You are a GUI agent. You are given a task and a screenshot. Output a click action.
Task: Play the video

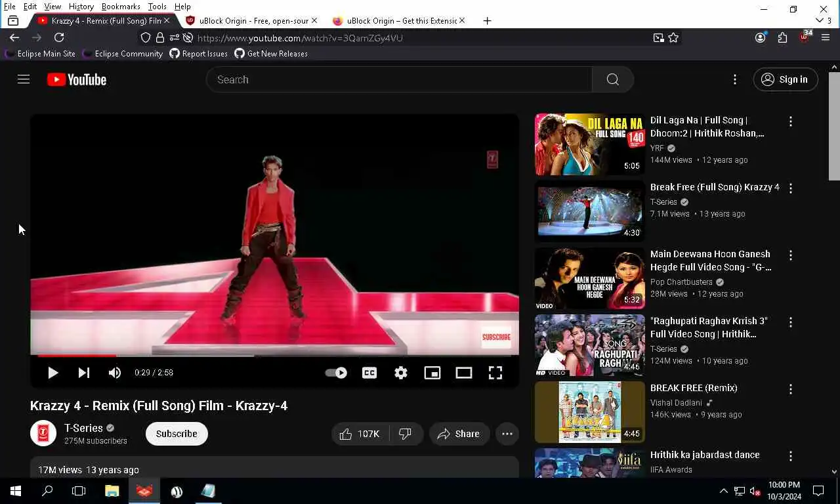tap(52, 373)
